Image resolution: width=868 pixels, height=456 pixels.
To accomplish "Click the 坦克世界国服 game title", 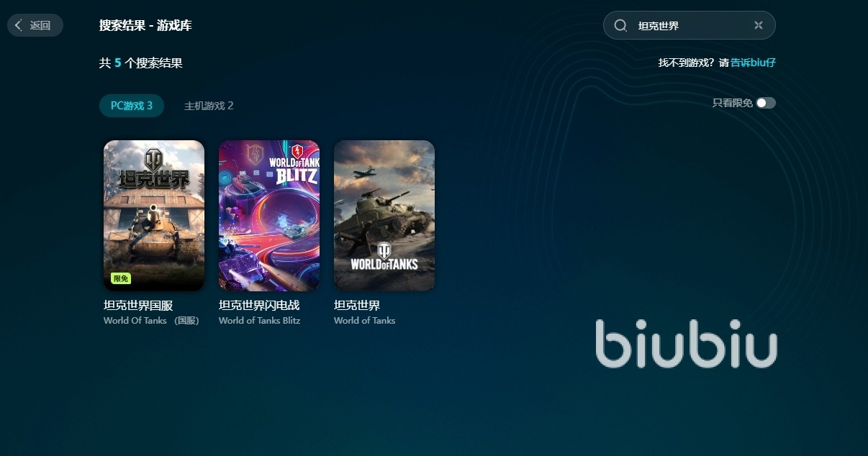I will coord(138,306).
